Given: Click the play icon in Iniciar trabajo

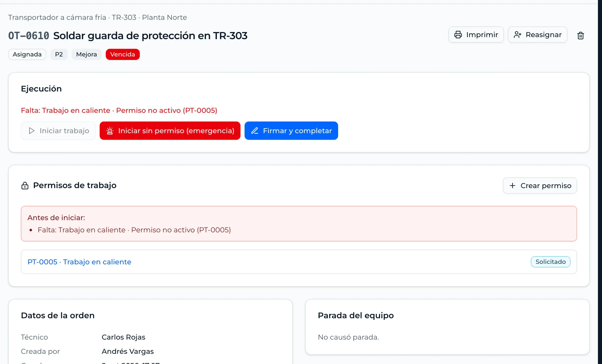Looking at the screenshot, I should [x=32, y=131].
